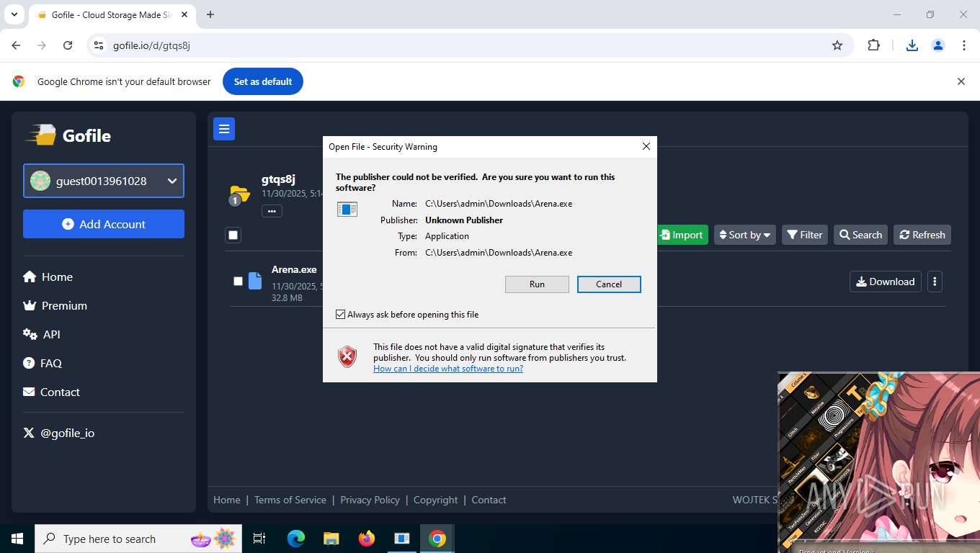
Task: Click the Gofile logo
Action: [69, 135]
